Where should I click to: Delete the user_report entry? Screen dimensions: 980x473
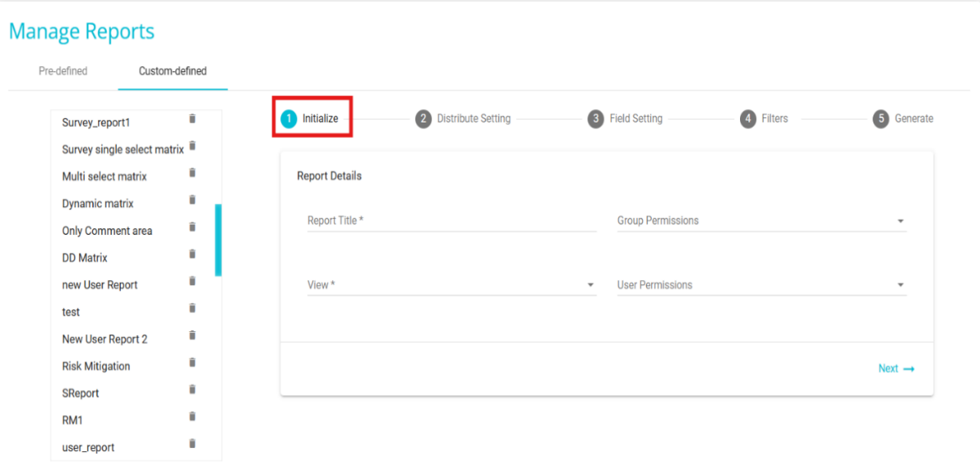[192, 444]
